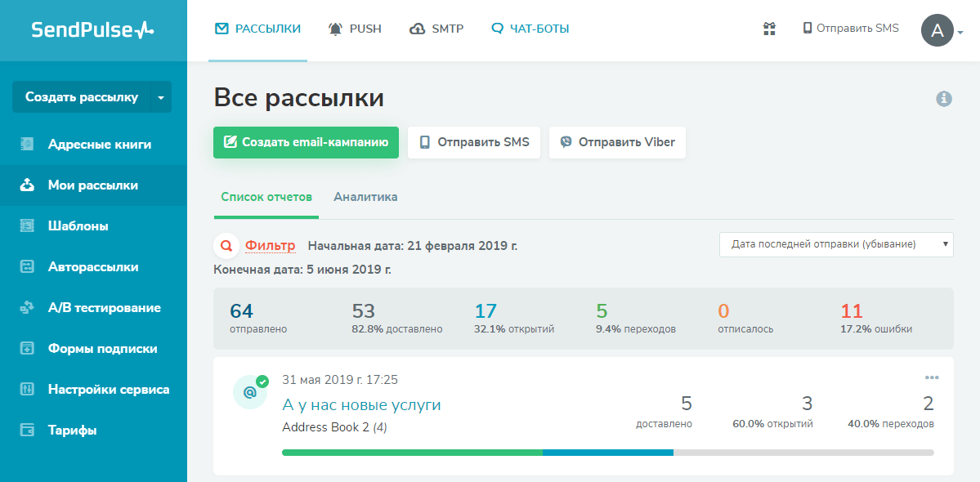Viewport: 980px width, 482px height.
Task: Open the ЧАТ-БОТЫ top menu
Action: (530, 29)
